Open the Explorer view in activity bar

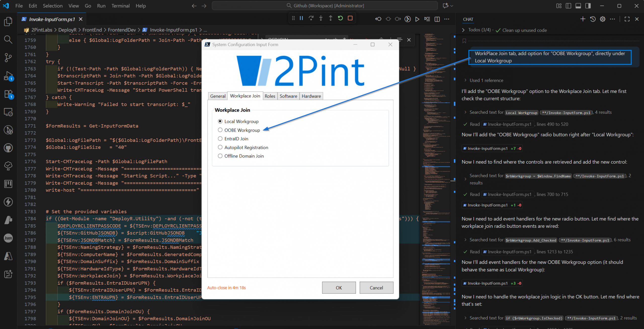click(8, 22)
